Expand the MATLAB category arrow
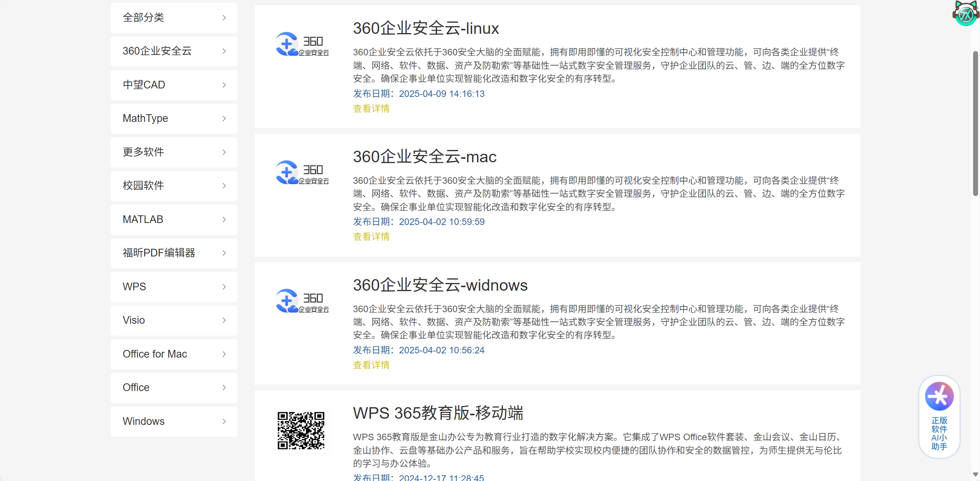This screenshot has height=481, width=980. click(224, 220)
